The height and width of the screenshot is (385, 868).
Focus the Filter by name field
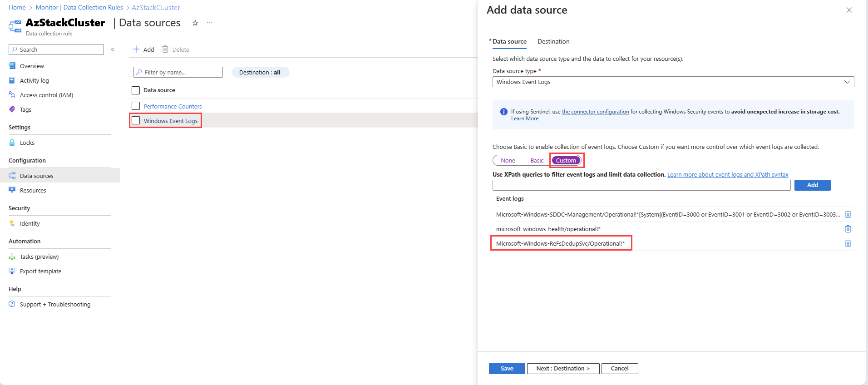click(x=178, y=72)
